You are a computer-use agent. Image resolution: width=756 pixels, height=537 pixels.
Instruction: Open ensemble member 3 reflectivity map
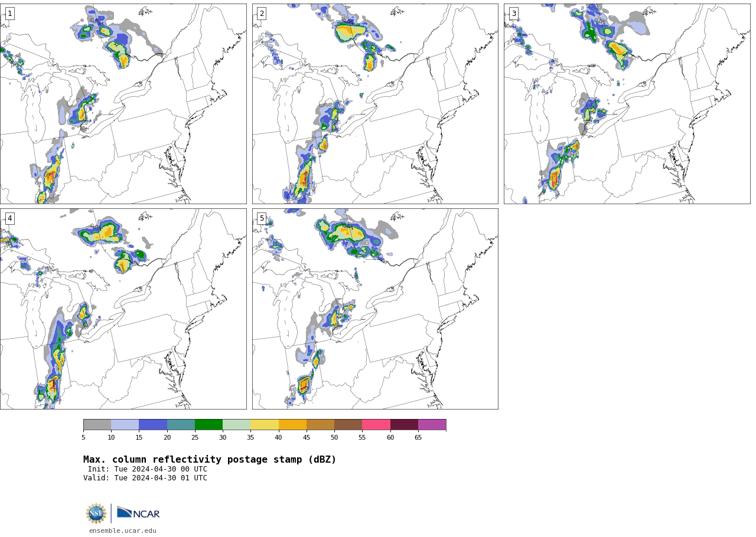pos(627,104)
